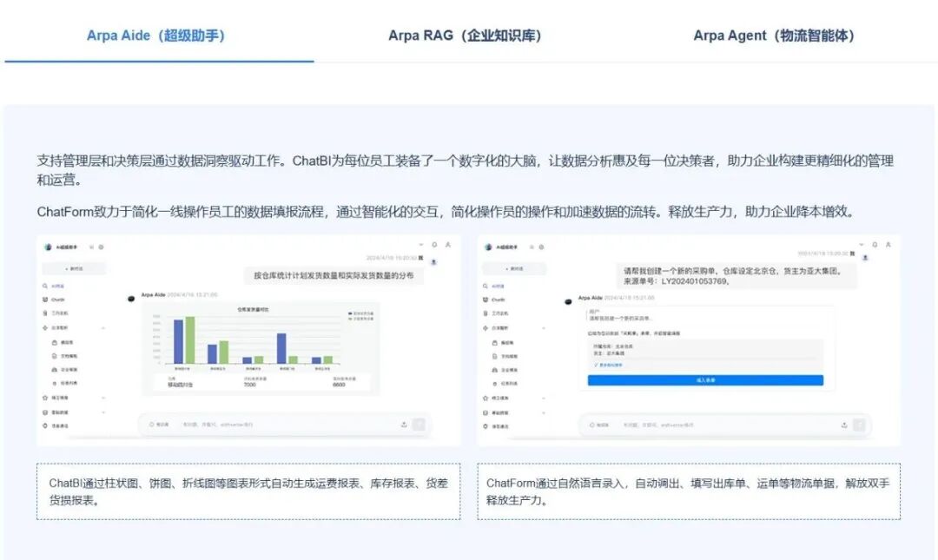938x560 pixels.
Task: Click the tall blue bar in warehouse chart
Action: pyautogui.click(x=179, y=340)
